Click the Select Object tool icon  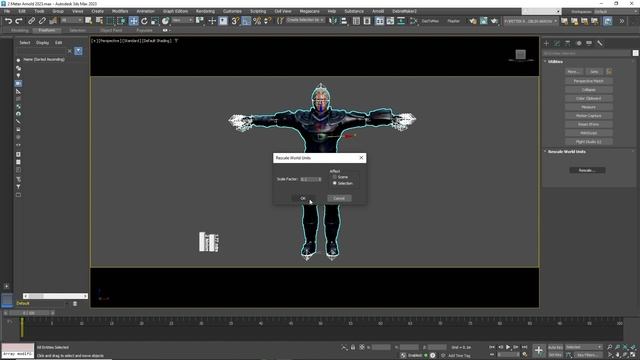[x=89, y=21]
